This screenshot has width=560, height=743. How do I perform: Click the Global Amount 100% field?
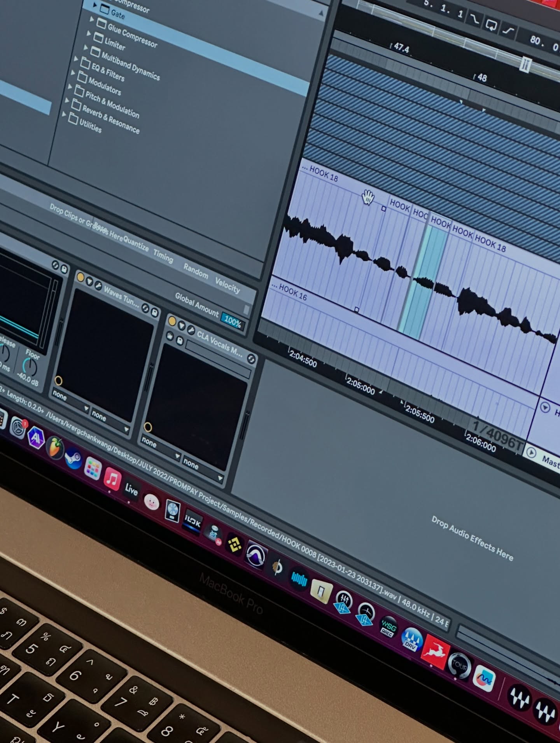point(232,321)
